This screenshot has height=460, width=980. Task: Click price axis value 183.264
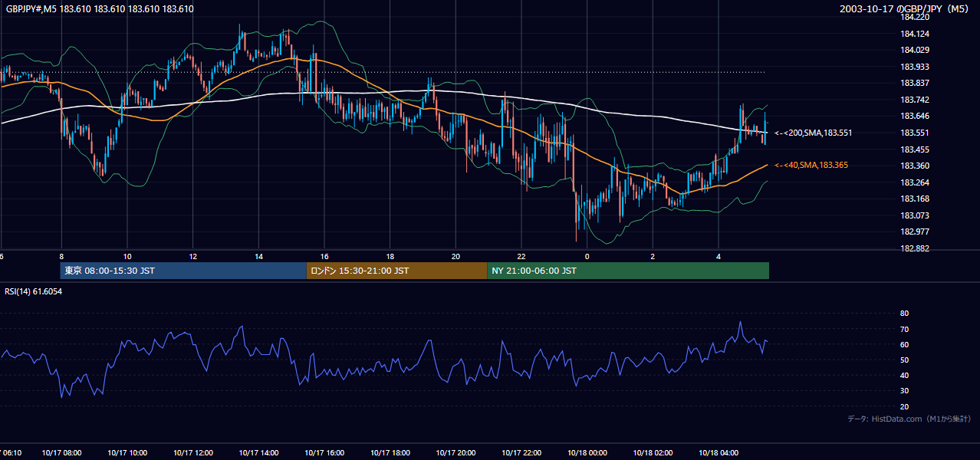tap(915, 182)
